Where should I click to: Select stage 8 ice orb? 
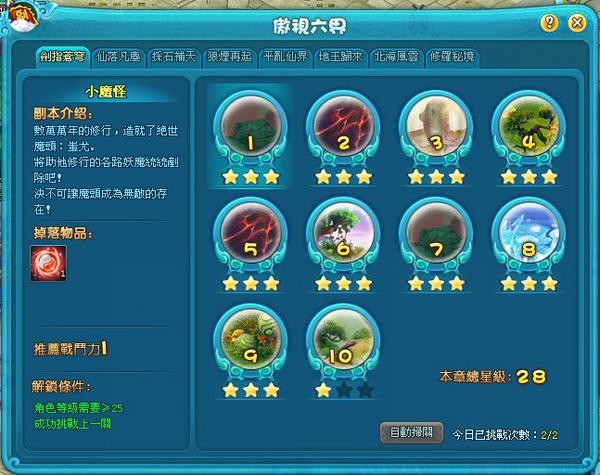tap(529, 233)
